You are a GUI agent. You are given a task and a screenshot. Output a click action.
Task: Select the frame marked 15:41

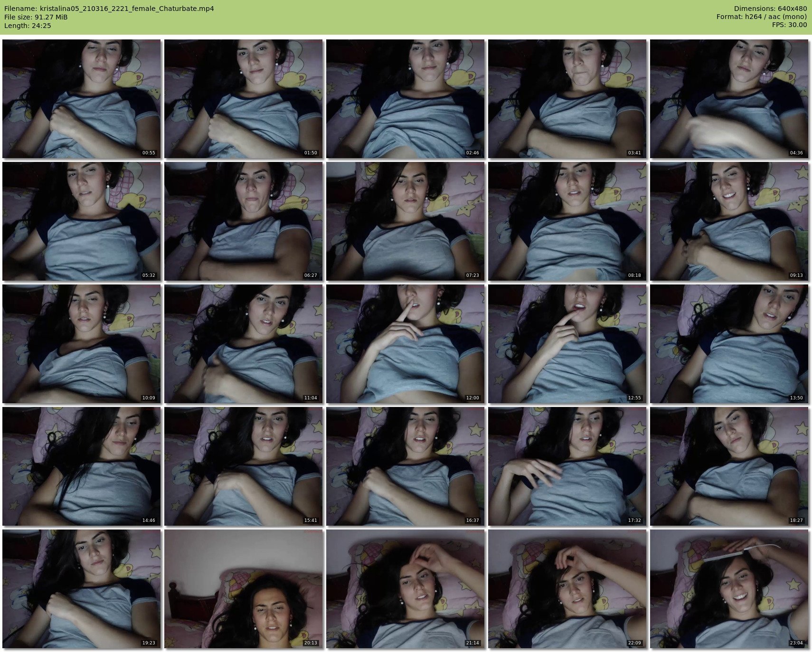pos(243,466)
